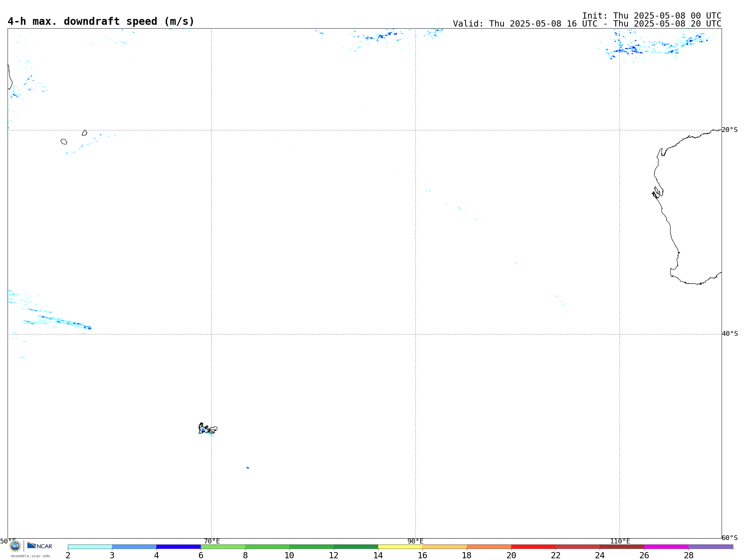Click the Reunion island outline
The height and width of the screenshot is (560, 744).
pos(64,142)
